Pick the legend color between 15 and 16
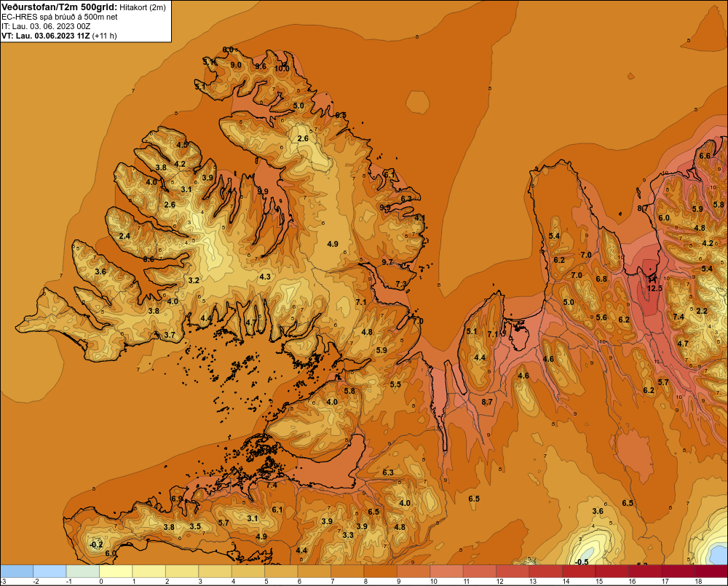The height and width of the screenshot is (586, 728). point(612,571)
